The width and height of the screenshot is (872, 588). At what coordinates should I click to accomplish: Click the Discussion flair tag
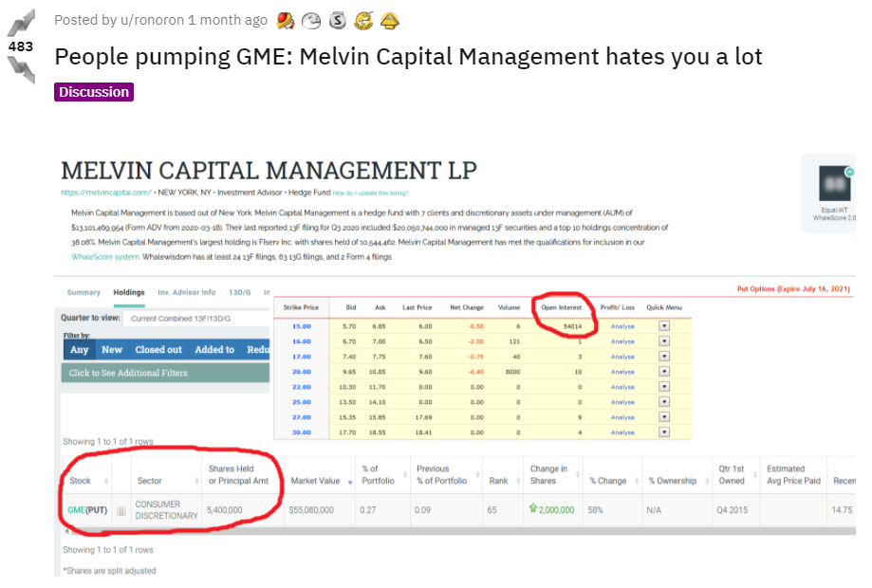point(94,92)
